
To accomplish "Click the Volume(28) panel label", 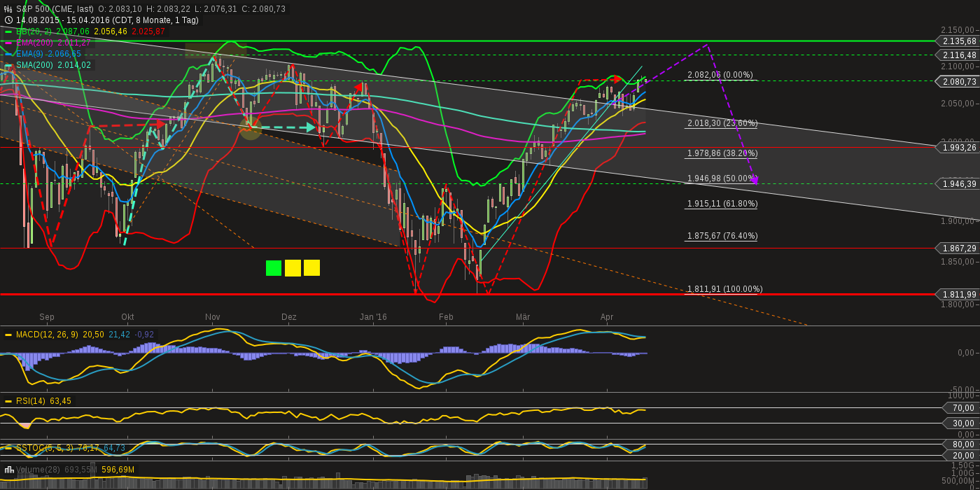I will 39,470.
